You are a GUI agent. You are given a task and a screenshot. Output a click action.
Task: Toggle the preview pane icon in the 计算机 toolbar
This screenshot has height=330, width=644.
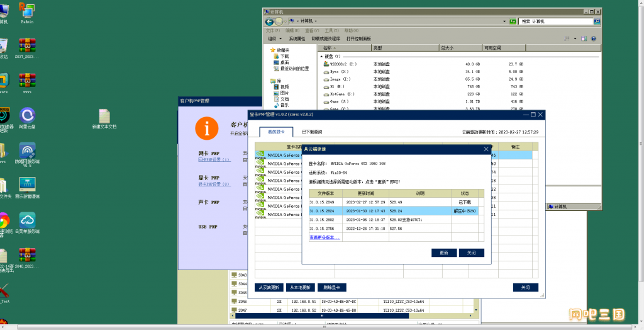[584, 38]
